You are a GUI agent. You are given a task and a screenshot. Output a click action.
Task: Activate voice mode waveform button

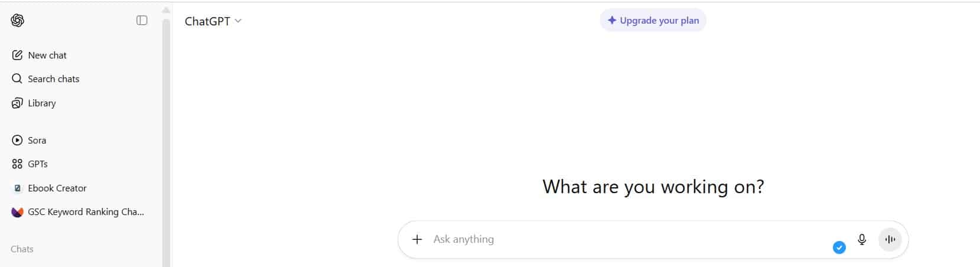click(890, 239)
